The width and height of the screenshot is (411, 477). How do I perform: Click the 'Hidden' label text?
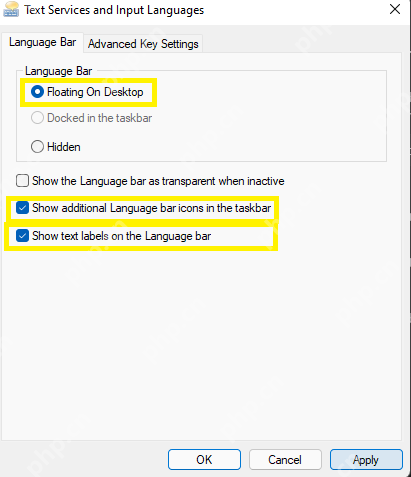[x=64, y=147]
